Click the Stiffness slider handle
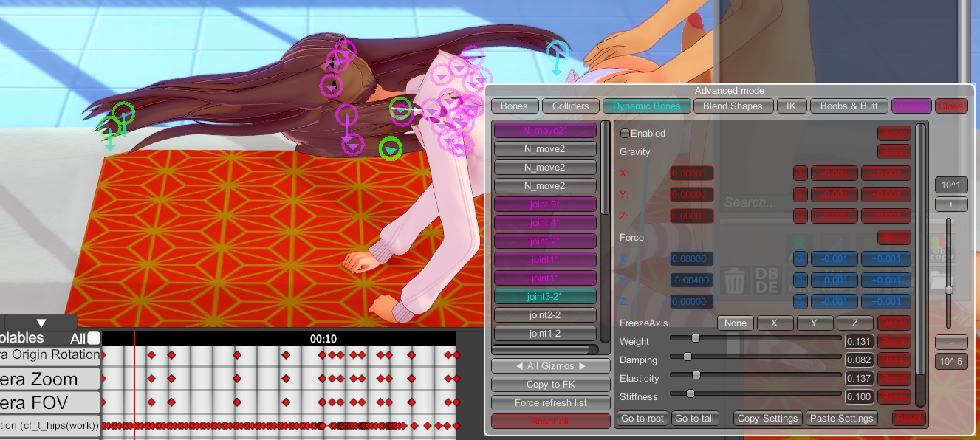Viewport: 980px width, 440px height. coord(691,393)
